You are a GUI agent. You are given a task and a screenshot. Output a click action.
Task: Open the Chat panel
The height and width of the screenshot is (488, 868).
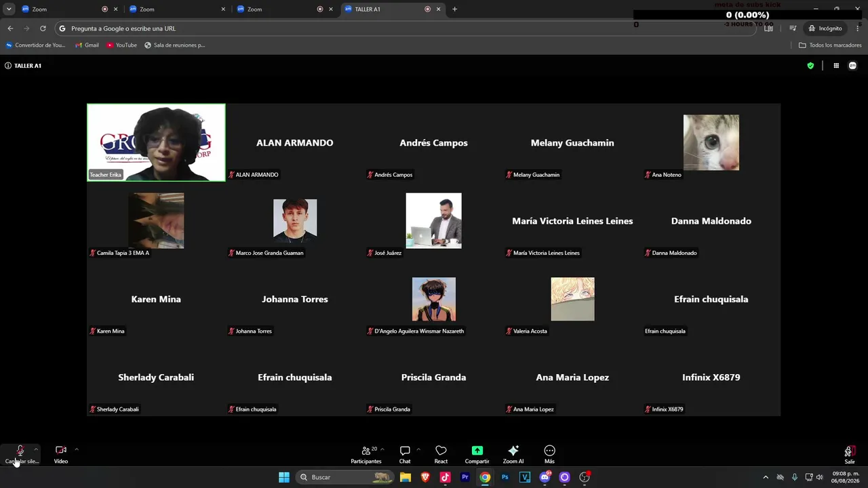405,453
